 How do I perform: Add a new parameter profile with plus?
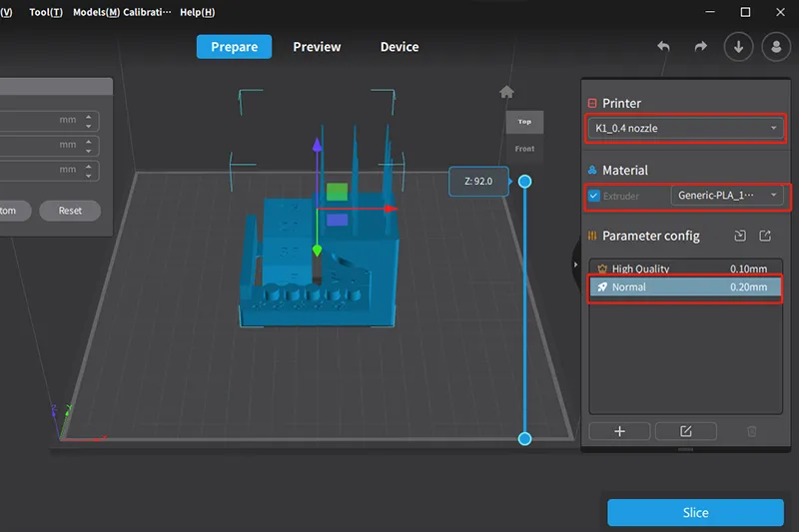(619, 431)
